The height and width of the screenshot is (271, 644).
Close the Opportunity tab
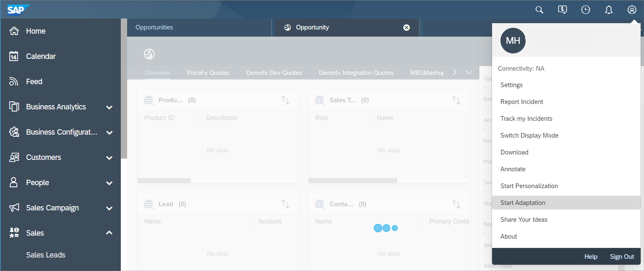click(407, 27)
